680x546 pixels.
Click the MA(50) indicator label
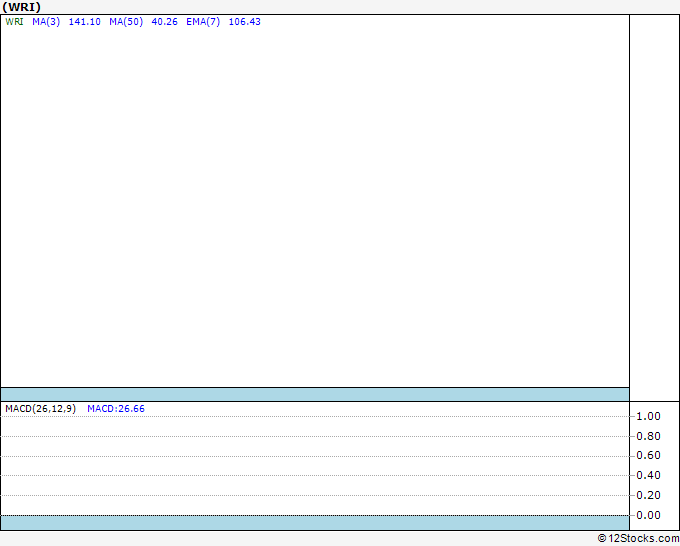coord(126,22)
